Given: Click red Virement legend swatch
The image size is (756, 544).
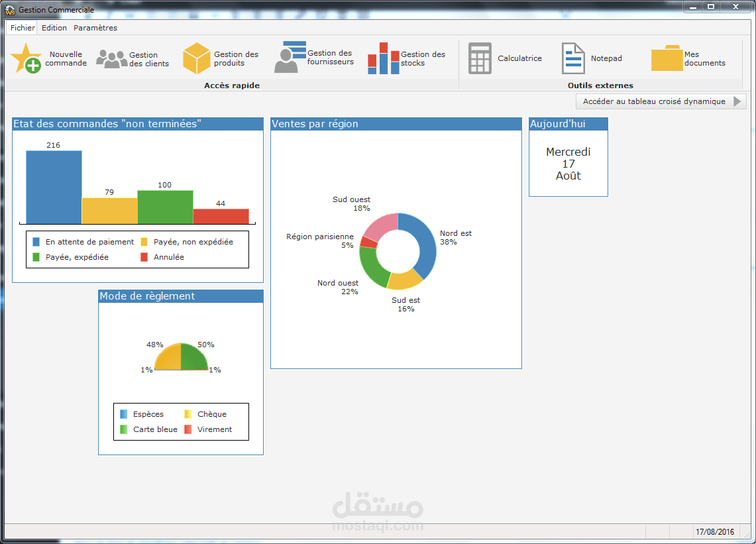Looking at the screenshot, I should 188,430.
